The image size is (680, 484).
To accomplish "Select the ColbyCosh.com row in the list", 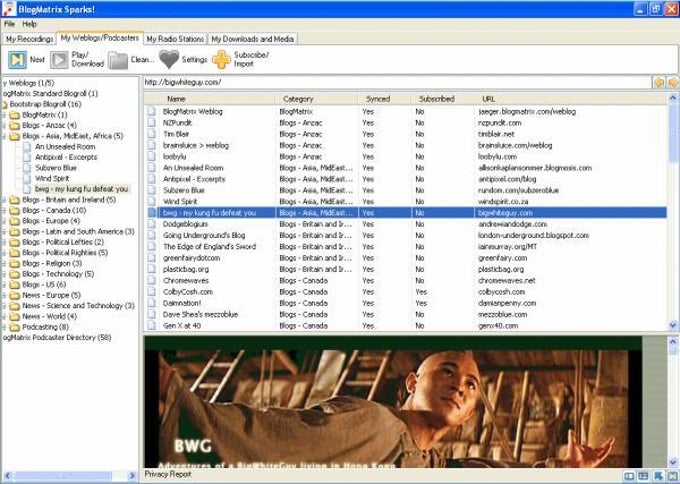I will point(405,292).
